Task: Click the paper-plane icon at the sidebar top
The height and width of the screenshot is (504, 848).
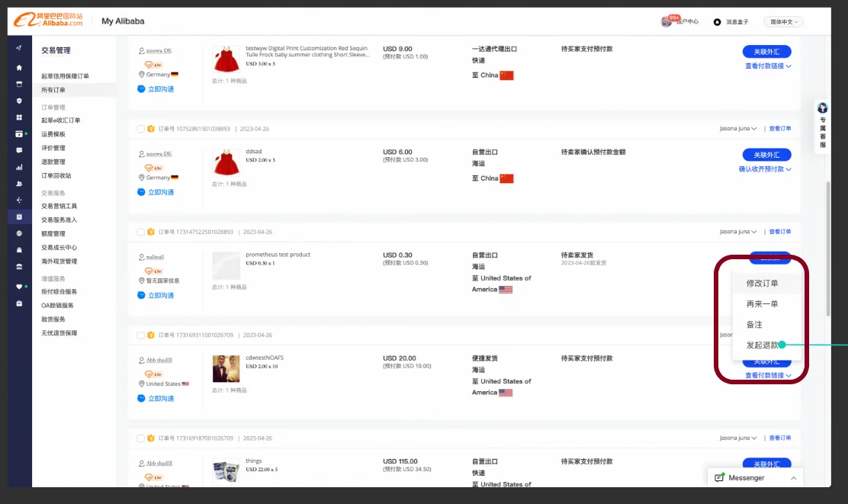Action: point(19,47)
